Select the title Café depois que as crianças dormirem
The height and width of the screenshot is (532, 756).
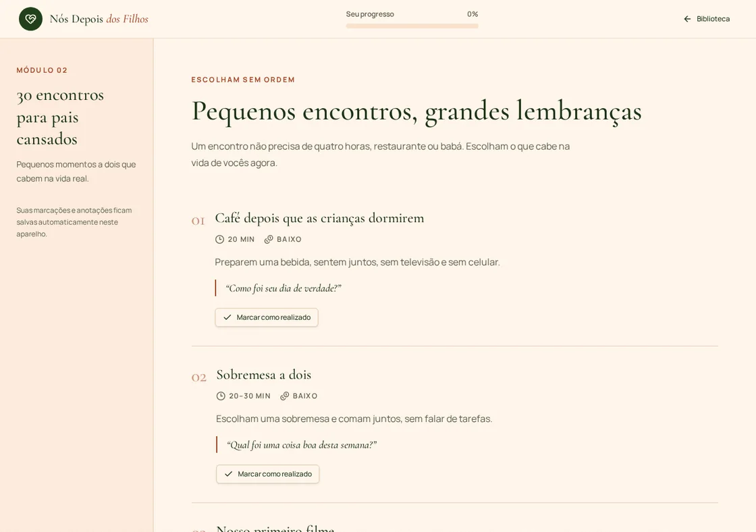pos(319,218)
